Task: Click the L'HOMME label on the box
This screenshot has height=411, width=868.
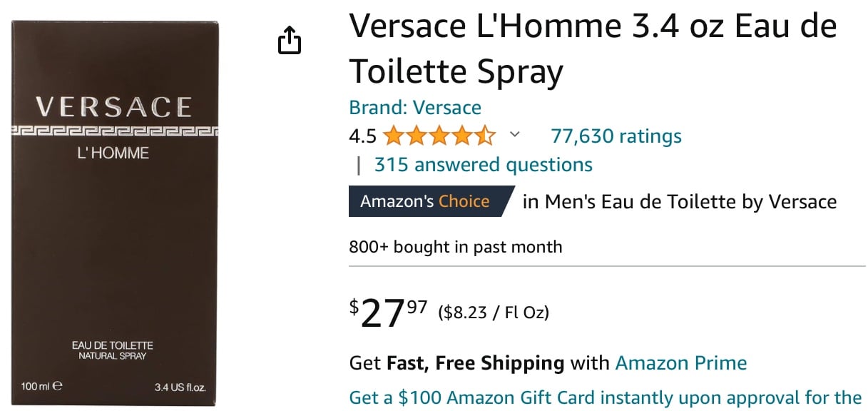Action: tap(113, 153)
